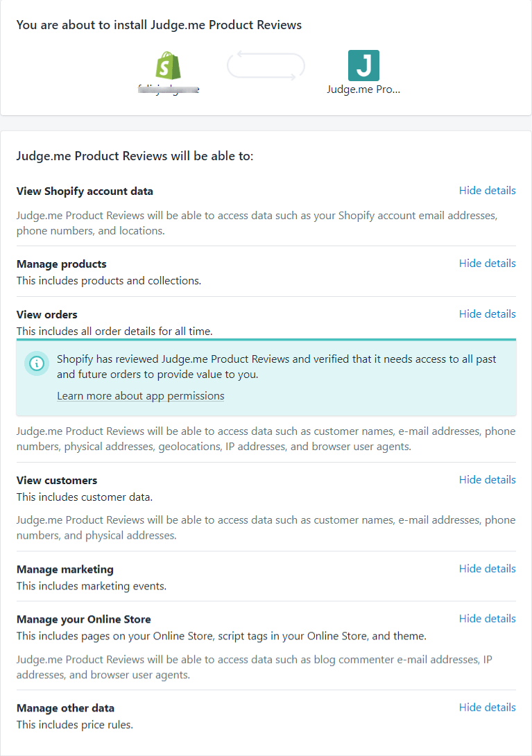532x756 pixels.
Task: Click the 'Manage your Online Store' heading
Action: pyautogui.click(x=84, y=619)
